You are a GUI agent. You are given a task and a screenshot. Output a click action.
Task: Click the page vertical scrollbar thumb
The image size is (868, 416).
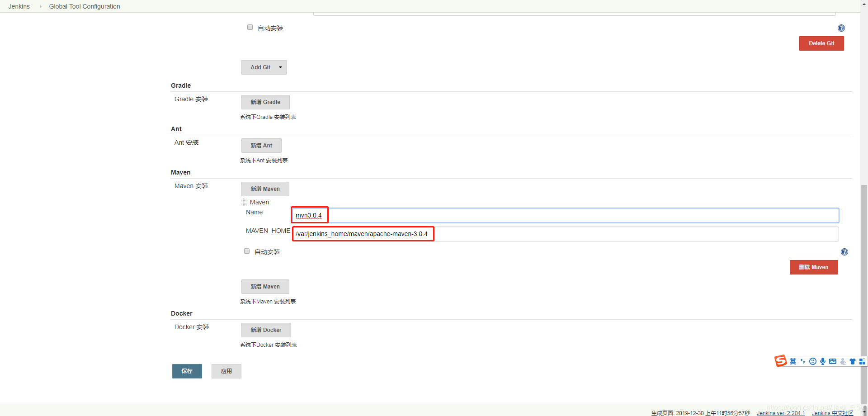pos(864,294)
